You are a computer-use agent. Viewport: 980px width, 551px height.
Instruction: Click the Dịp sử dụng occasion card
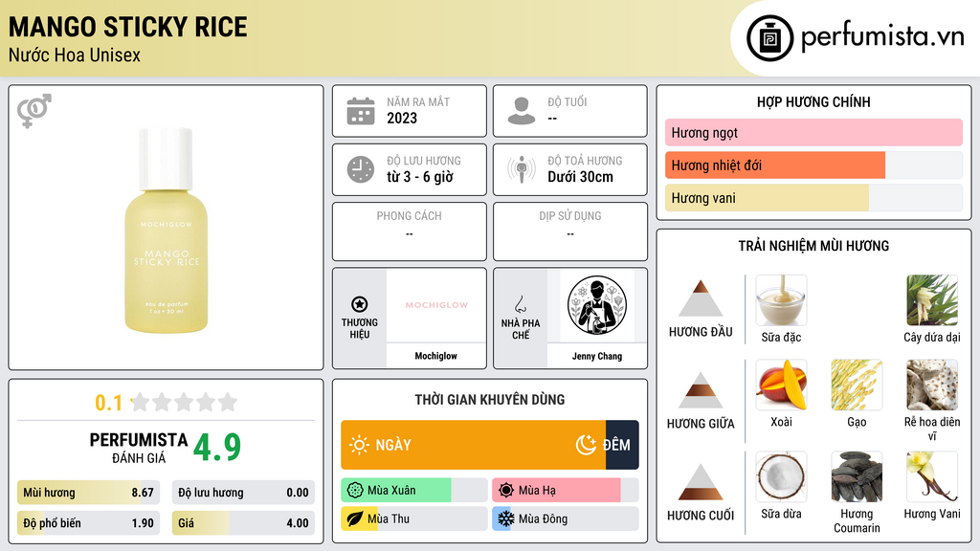click(570, 231)
